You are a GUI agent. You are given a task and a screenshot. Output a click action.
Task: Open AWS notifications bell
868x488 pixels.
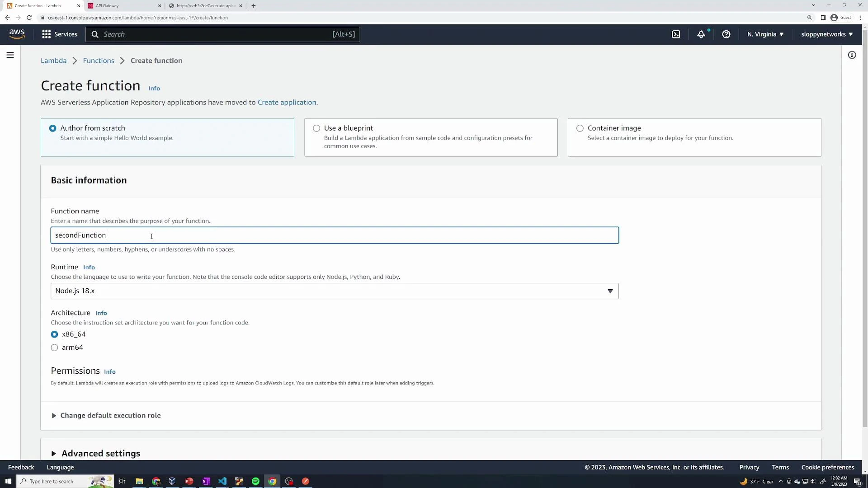coord(702,34)
